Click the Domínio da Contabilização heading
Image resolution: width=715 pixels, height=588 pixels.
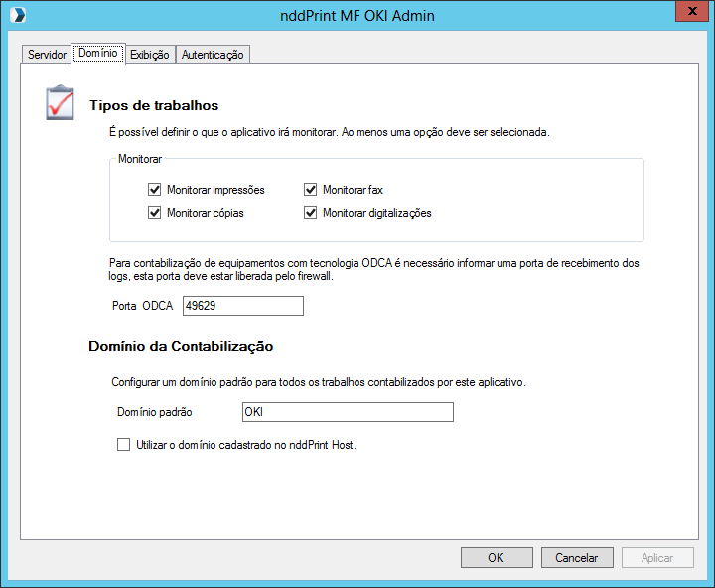pos(181,347)
